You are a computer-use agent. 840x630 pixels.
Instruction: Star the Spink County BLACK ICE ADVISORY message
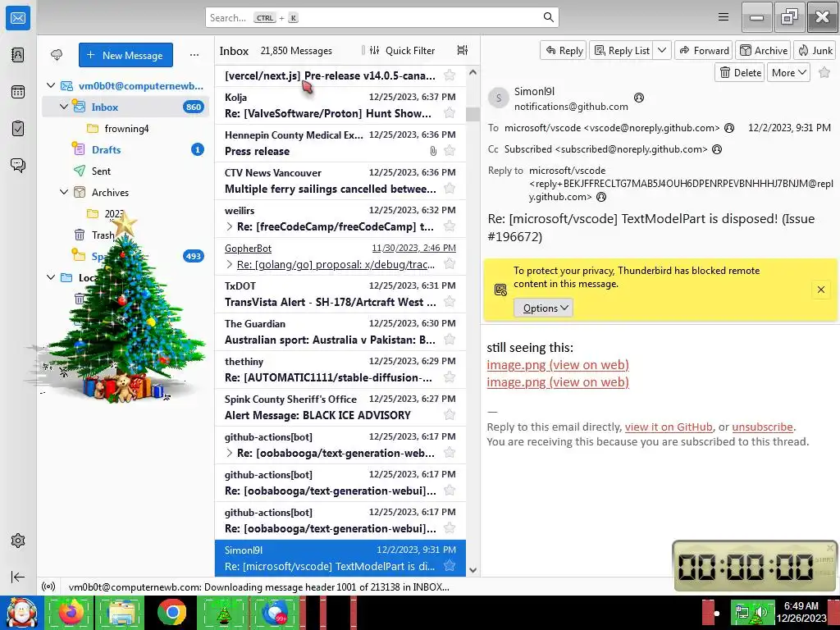tap(450, 415)
